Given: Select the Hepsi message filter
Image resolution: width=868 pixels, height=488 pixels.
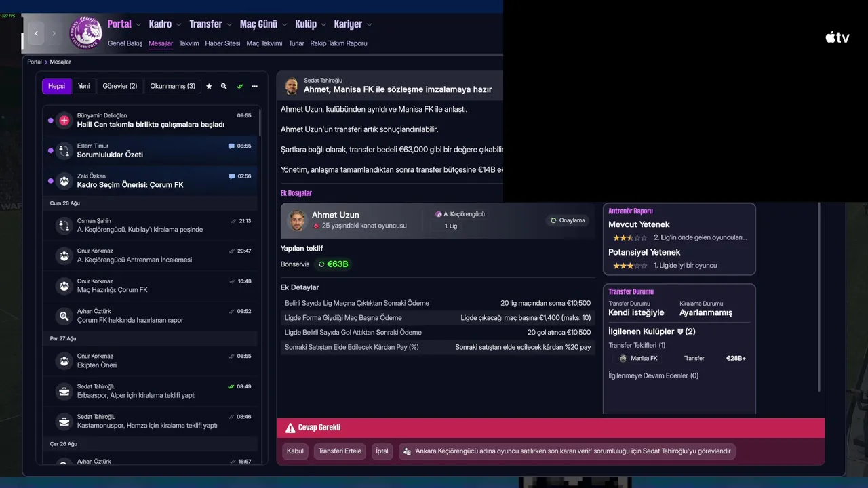Looking at the screenshot, I should click(x=56, y=86).
